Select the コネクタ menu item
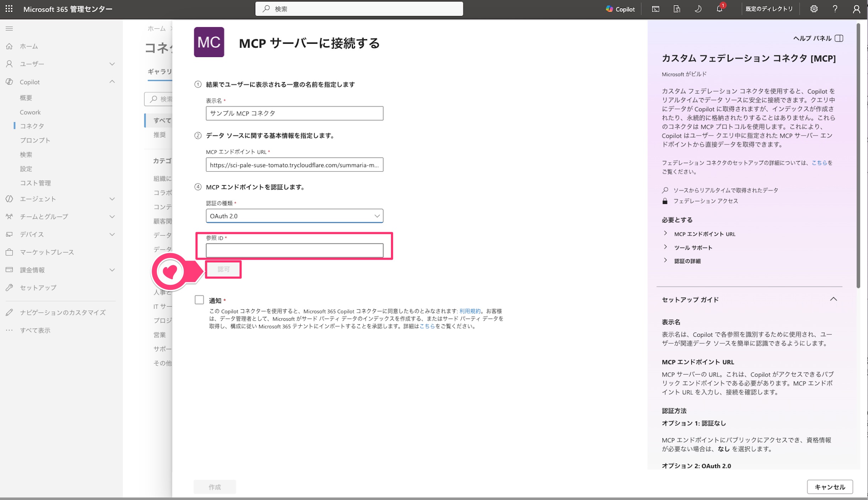Viewport: 868px width, 500px height. coord(32,126)
